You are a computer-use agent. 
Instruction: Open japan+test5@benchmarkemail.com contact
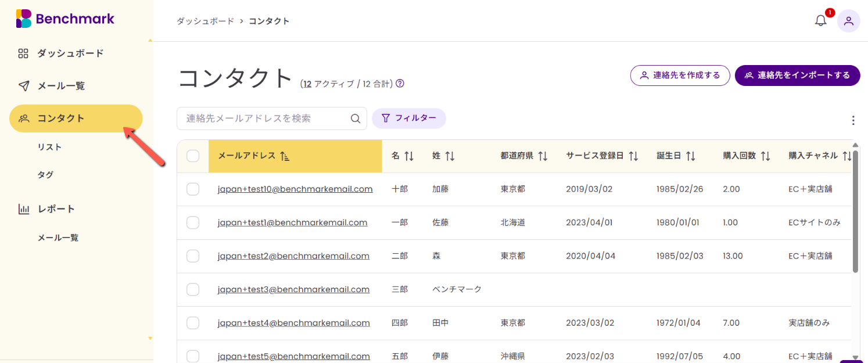294,356
